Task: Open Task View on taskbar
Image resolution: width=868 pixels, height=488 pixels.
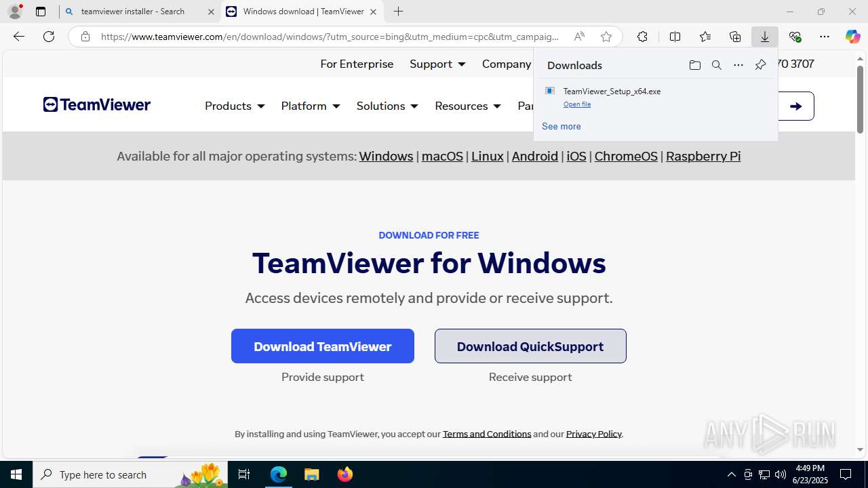Action: [x=244, y=474]
